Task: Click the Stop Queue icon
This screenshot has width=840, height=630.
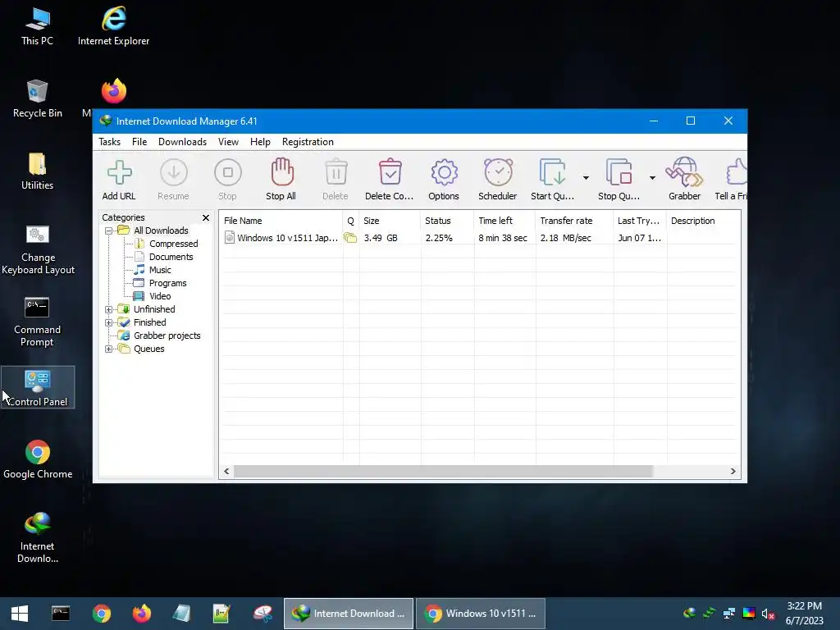Action: pos(619,172)
